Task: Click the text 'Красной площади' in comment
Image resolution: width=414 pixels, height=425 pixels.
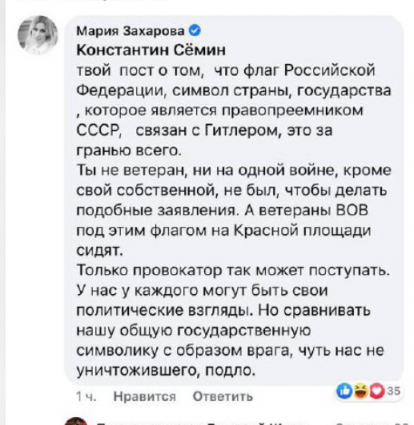Action: pyautogui.click(x=303, y=231)
